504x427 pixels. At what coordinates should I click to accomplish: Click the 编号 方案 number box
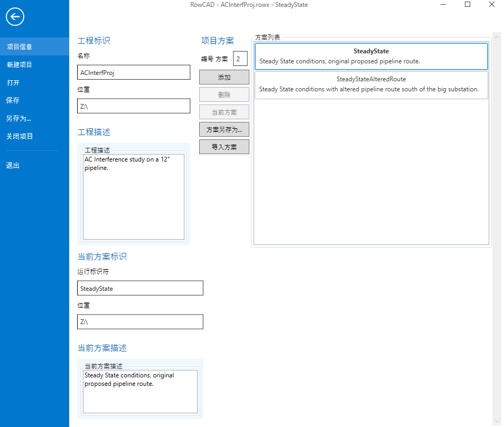(240, 59)
